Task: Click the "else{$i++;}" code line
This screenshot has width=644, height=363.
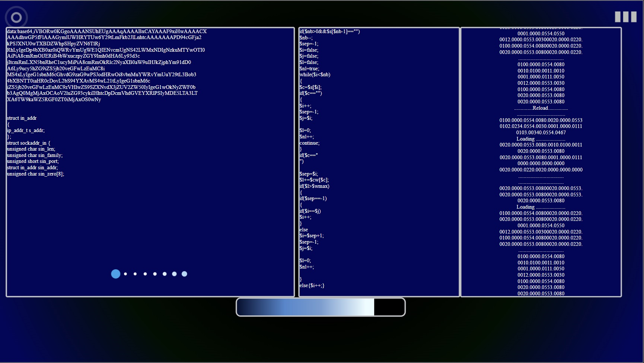Action: coord(312,286)
